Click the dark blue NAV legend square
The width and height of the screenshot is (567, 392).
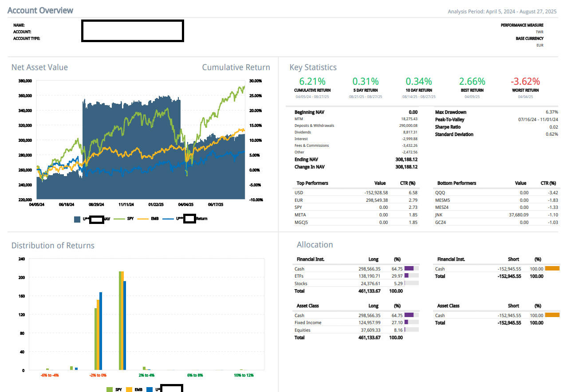tap(77, 219)
